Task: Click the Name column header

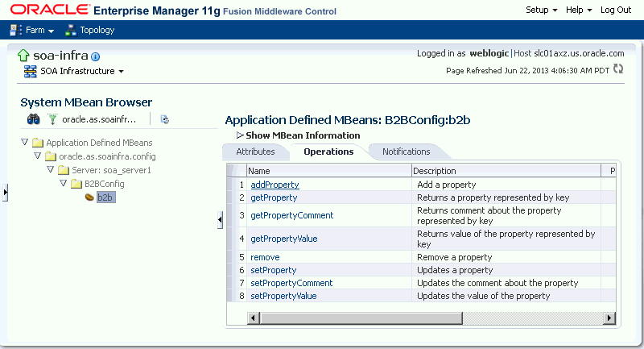Action: click(x=329, y=171)
